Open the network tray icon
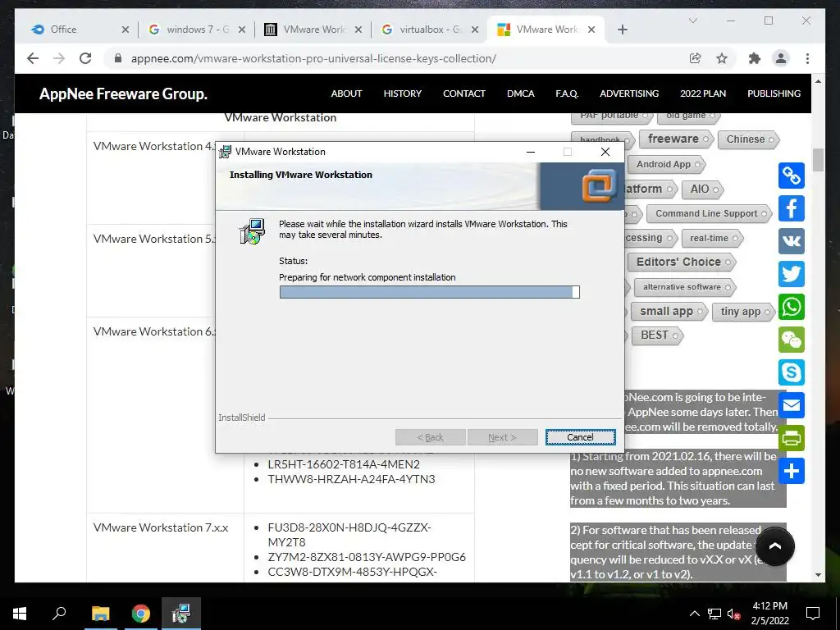Image resolution: width=840 pixels, height=630 pixels. click(714, 614)
